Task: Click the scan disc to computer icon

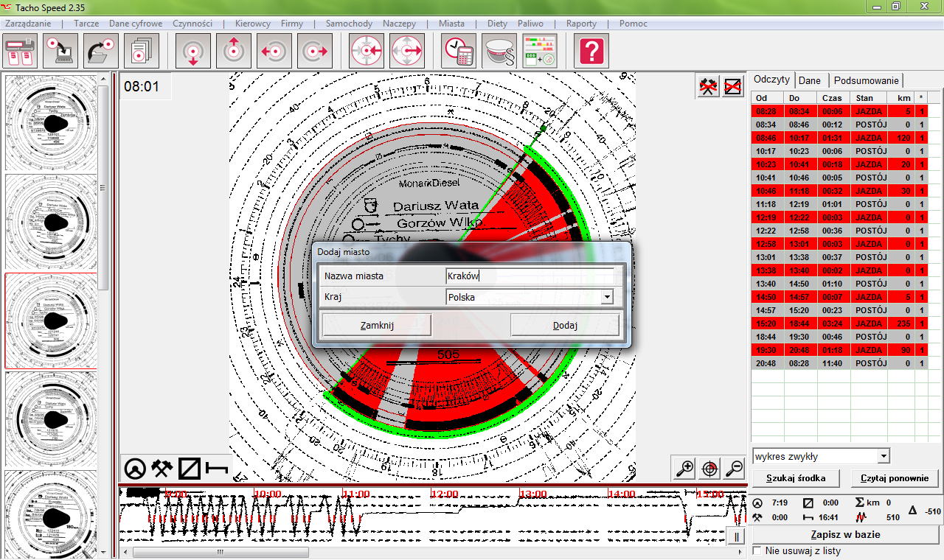Action: click(60, 52)
